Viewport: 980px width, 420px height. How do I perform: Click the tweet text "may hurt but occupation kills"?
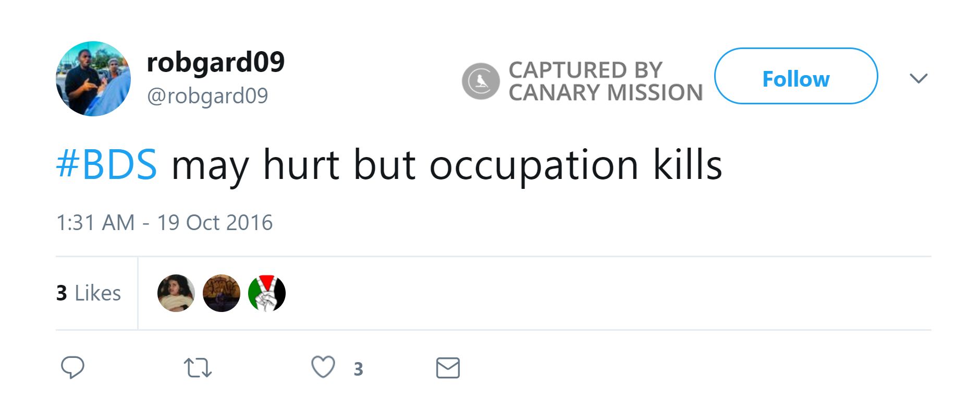[x=446, y=165]
